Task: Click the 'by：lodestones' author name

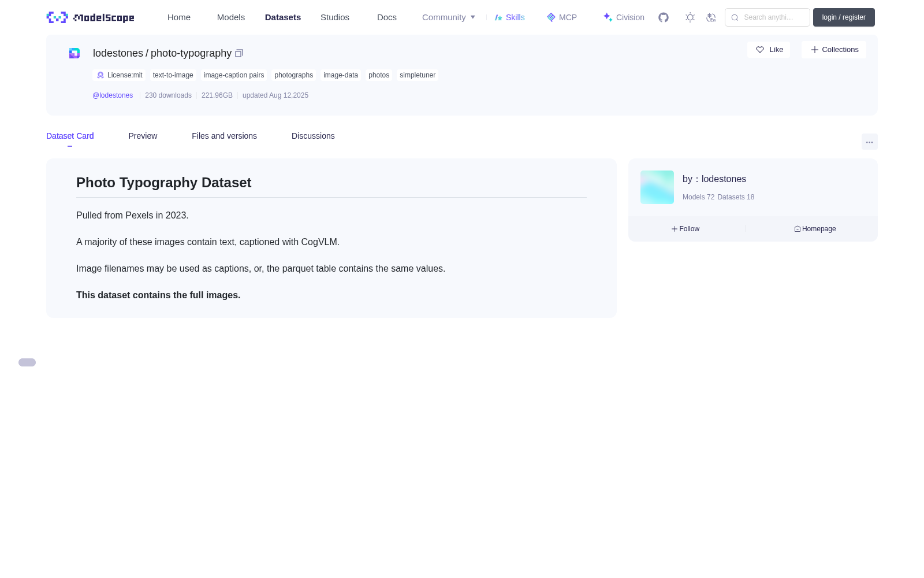Action: click(714, 179)
